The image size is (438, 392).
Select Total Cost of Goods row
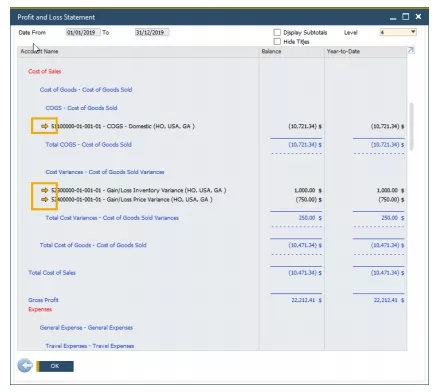93,245
